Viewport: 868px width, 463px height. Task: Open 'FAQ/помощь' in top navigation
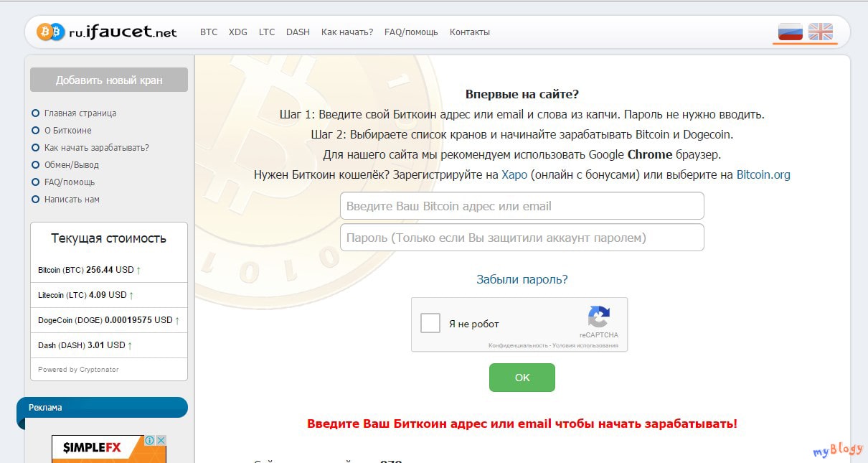411,32
